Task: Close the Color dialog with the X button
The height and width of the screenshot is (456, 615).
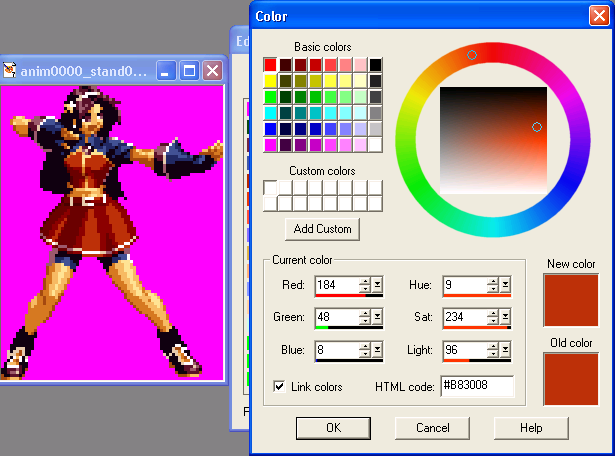Action: click(599, 16)
